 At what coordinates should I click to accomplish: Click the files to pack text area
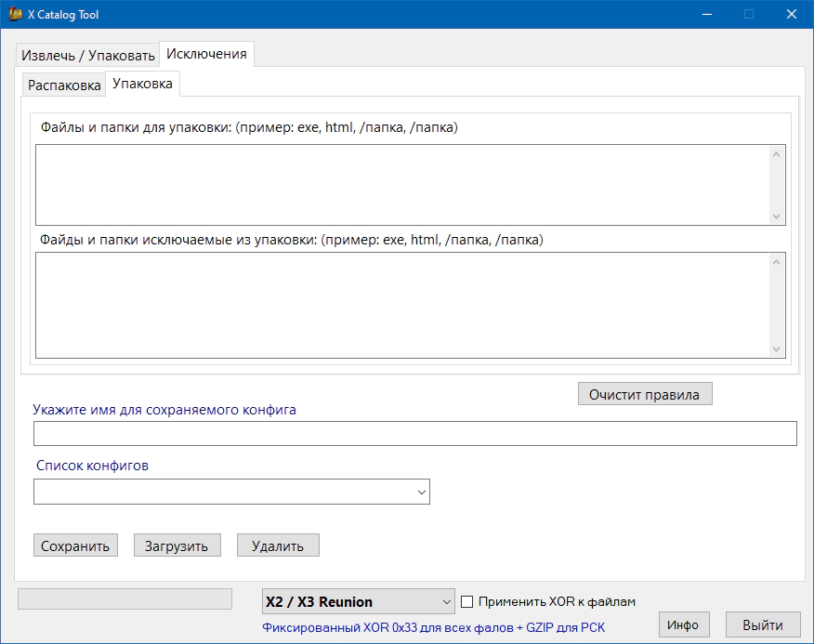point(401,184)
